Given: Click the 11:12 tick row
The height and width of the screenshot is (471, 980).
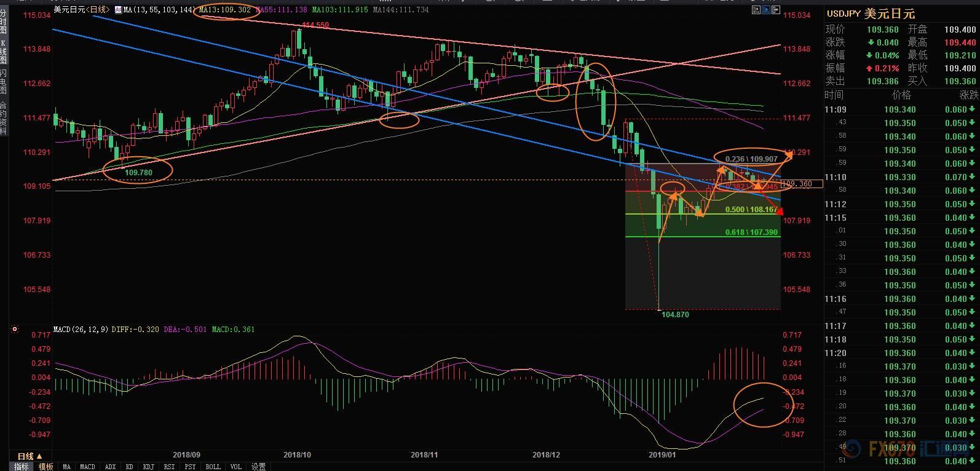Looking at the screenshot, I should pyautogui.click(x=901, y=204).
